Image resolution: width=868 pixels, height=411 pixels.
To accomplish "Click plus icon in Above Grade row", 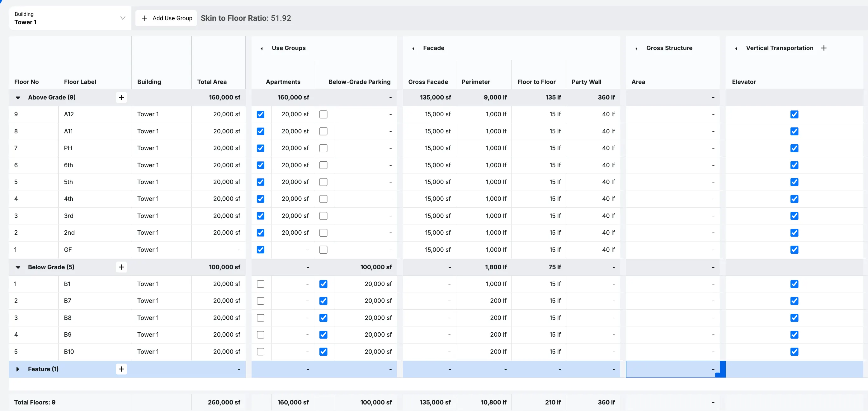I will tap(121, 98).
